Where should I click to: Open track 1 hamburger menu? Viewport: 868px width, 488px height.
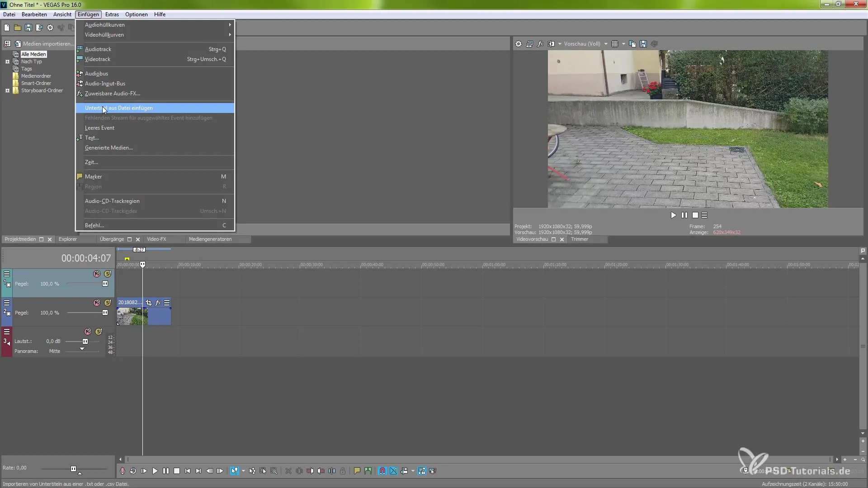click(7, 274)
